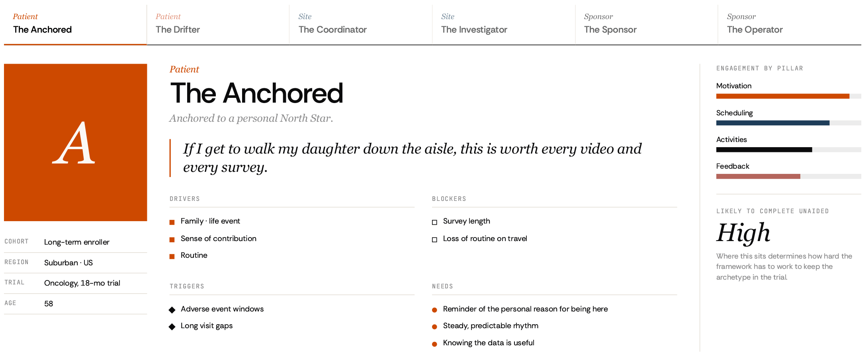
Task: Check the Loss of routine on travel box
Action: 434,239
